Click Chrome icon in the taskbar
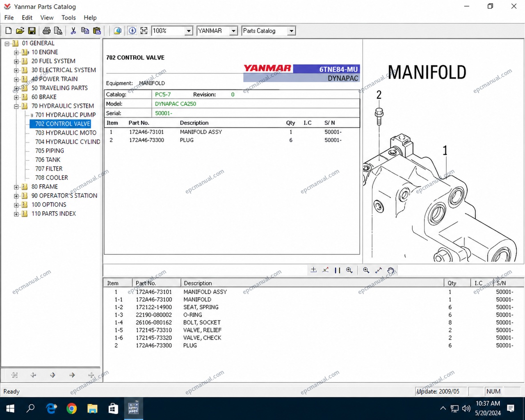This screenshot has width=525, height=420. tap(72, 409)
